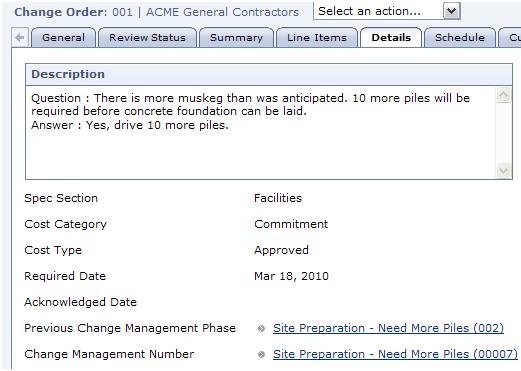Click bullet icon beside Need More Piles (002)

click(x=261, y=329)
